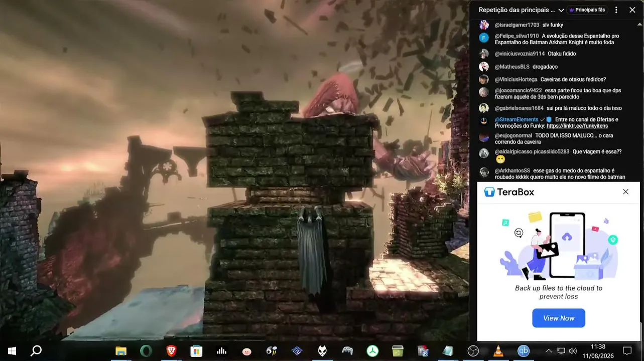
Task: Open the game controller app in taskbar
Action: (x=347, y=351)
